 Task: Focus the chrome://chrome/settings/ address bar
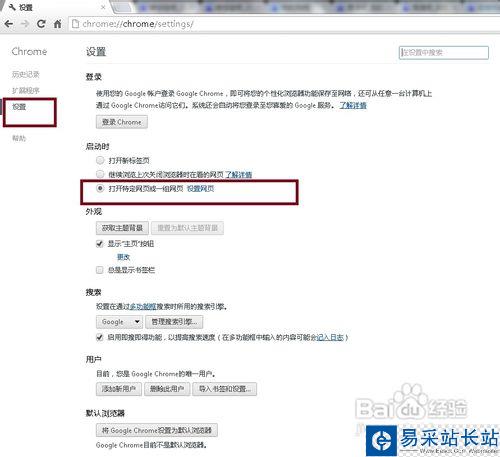(283, 24)
